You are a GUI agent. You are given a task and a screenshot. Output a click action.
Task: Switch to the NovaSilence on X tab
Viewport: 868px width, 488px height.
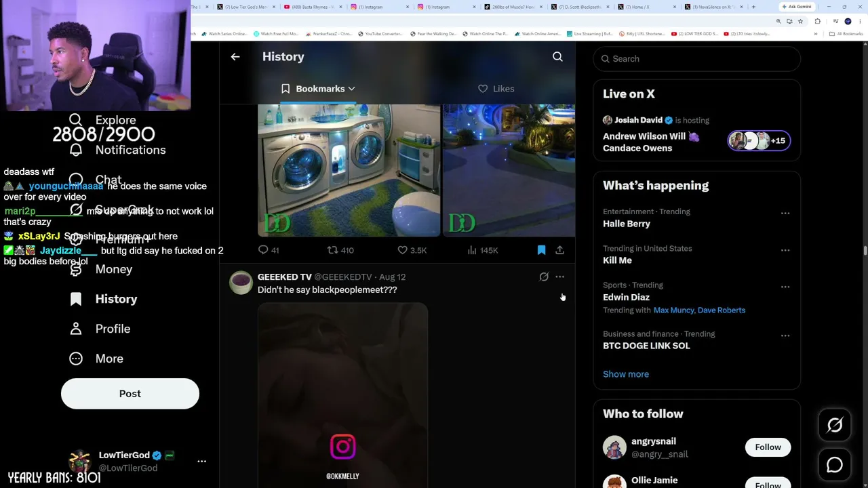pos(714,7)
